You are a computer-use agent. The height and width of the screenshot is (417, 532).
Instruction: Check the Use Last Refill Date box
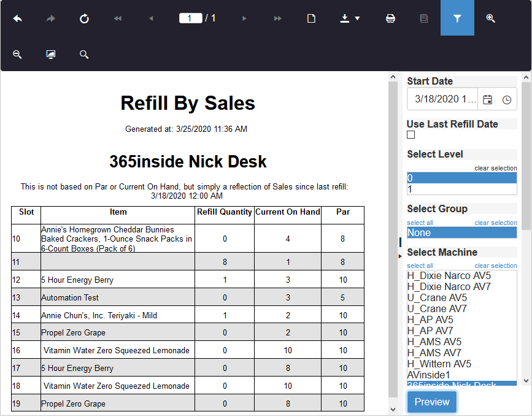pyautogui.click(x=411, y=135)
